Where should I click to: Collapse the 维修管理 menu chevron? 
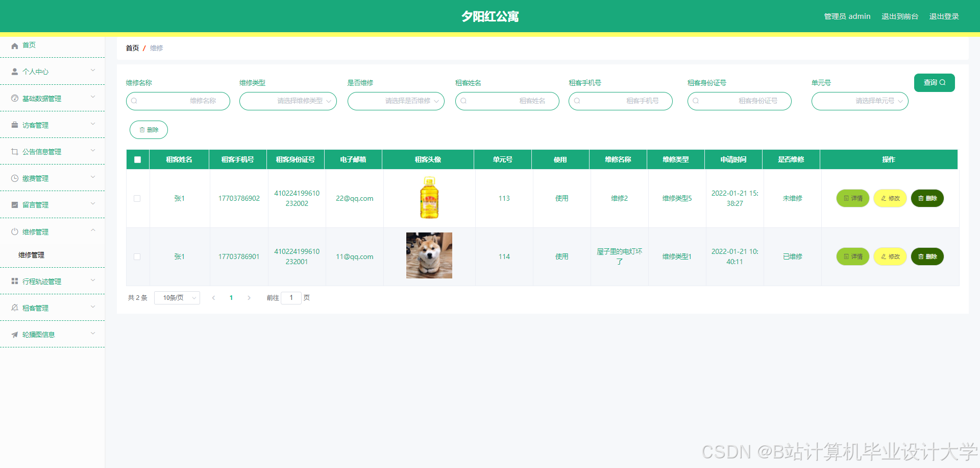(x=93, y=230)
